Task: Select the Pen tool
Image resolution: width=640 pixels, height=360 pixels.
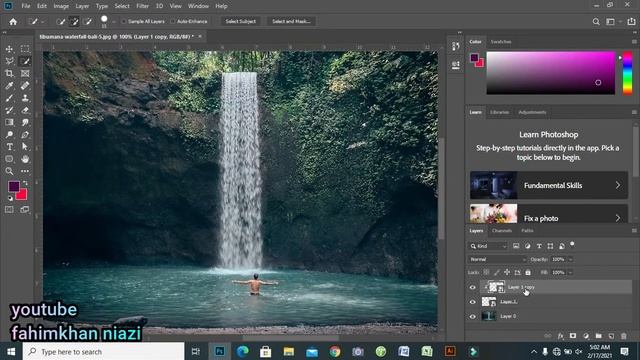Action: point(25,134)
